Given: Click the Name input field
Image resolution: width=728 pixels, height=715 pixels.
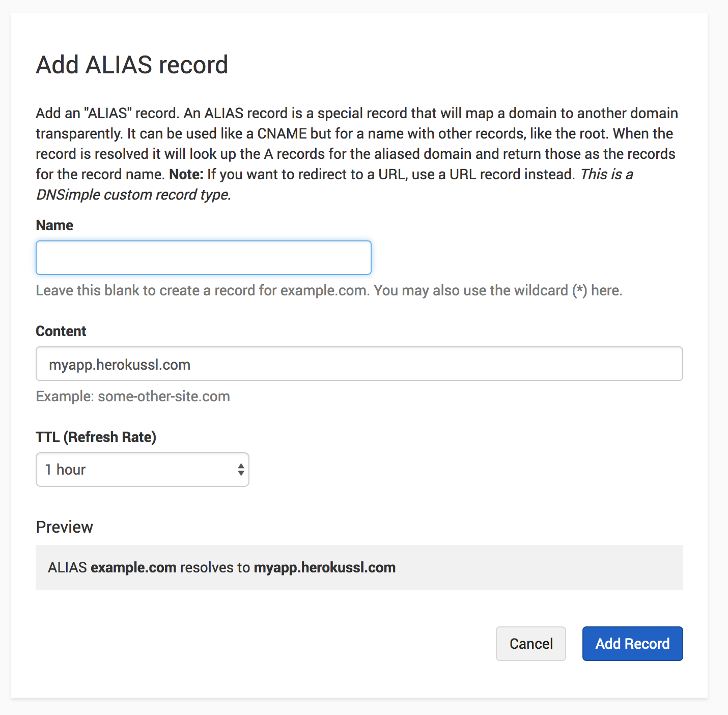Looking at the screenshot, I should coord(203,258).
